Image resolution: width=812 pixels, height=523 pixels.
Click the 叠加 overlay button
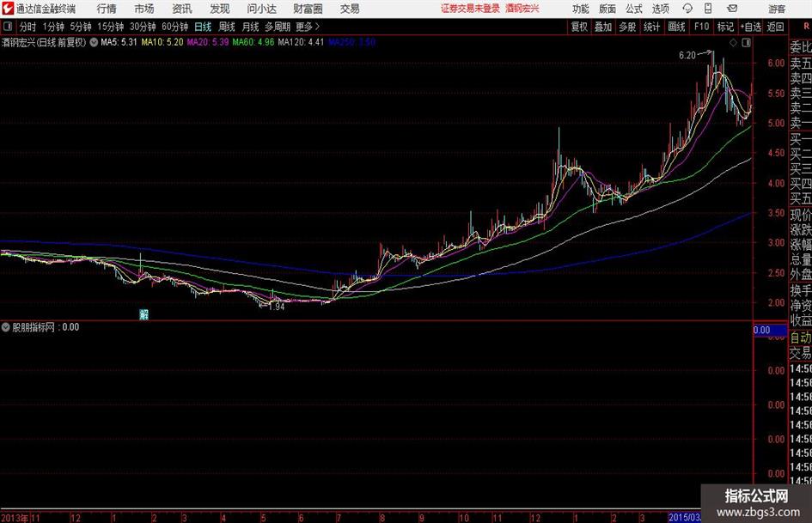[x=603, y=27]
